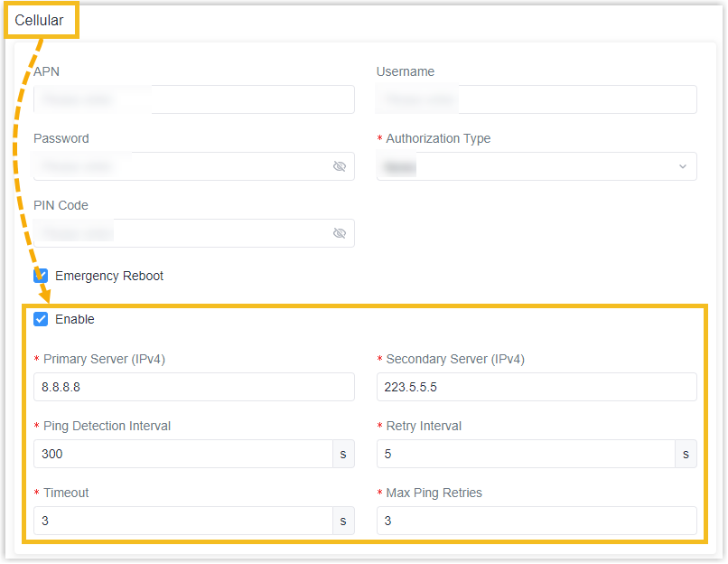Focus the Username text box
Viewport: 728px width, 564px height.
coord(537,99)
